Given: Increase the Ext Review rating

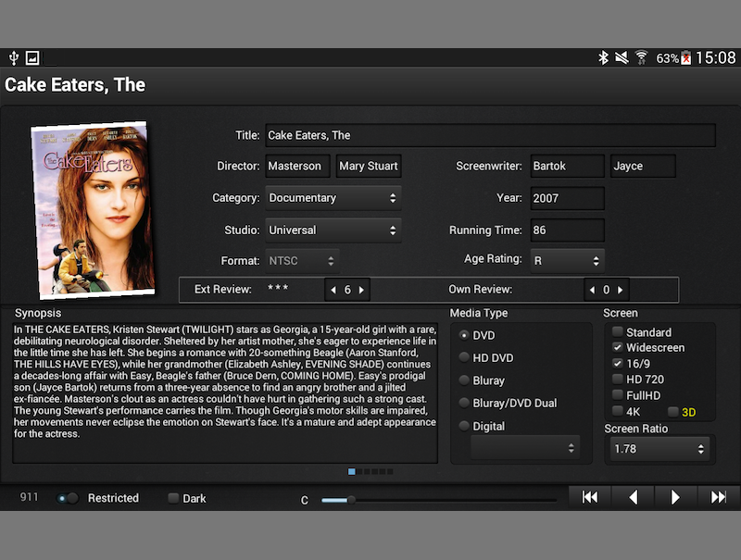Looking at the screenshot, I should (x=361, y=290).
